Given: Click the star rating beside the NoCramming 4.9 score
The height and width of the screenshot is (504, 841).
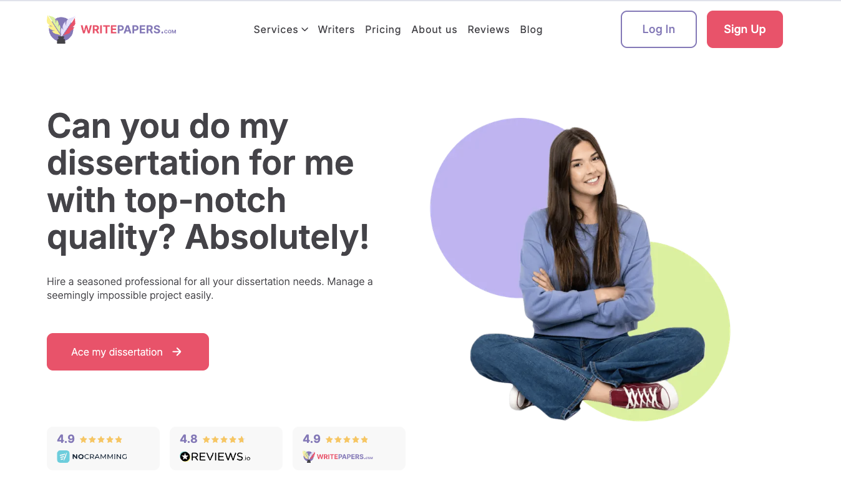Looking at the screenshot, I should (101, 440).
